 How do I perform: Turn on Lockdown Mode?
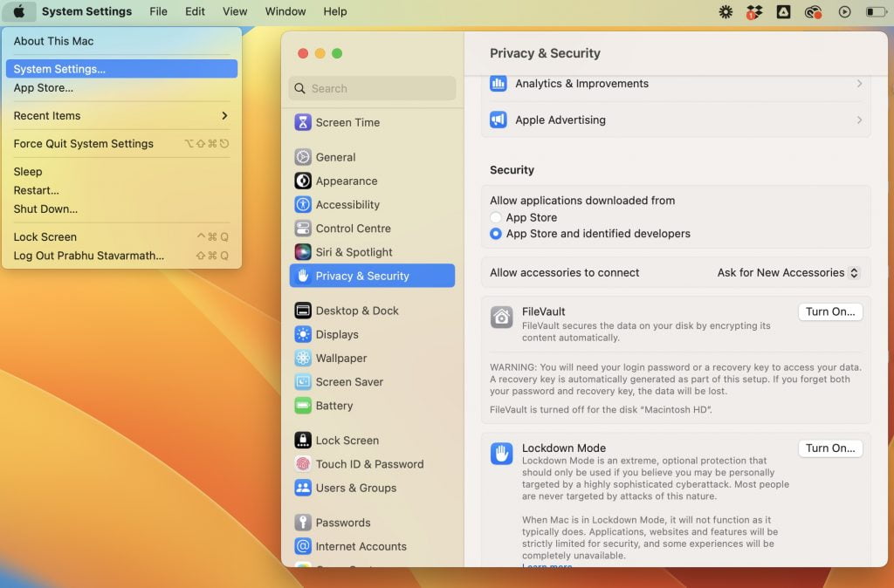click(x=830, y=448)
